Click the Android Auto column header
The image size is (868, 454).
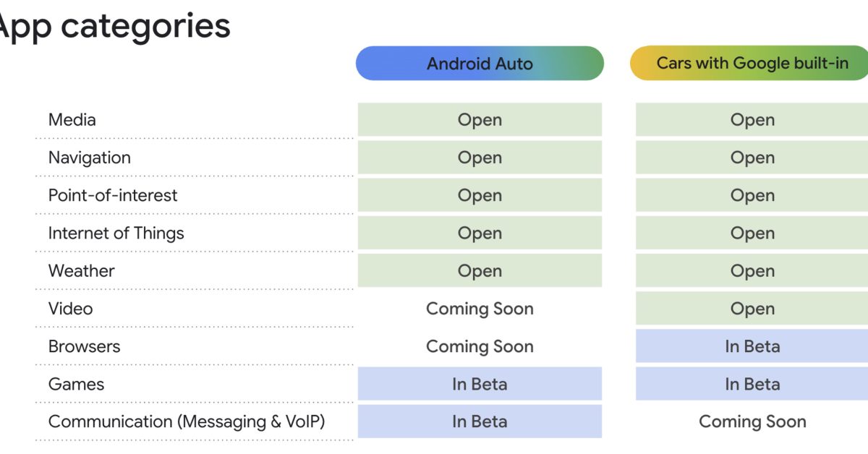[x=480, y=64]
